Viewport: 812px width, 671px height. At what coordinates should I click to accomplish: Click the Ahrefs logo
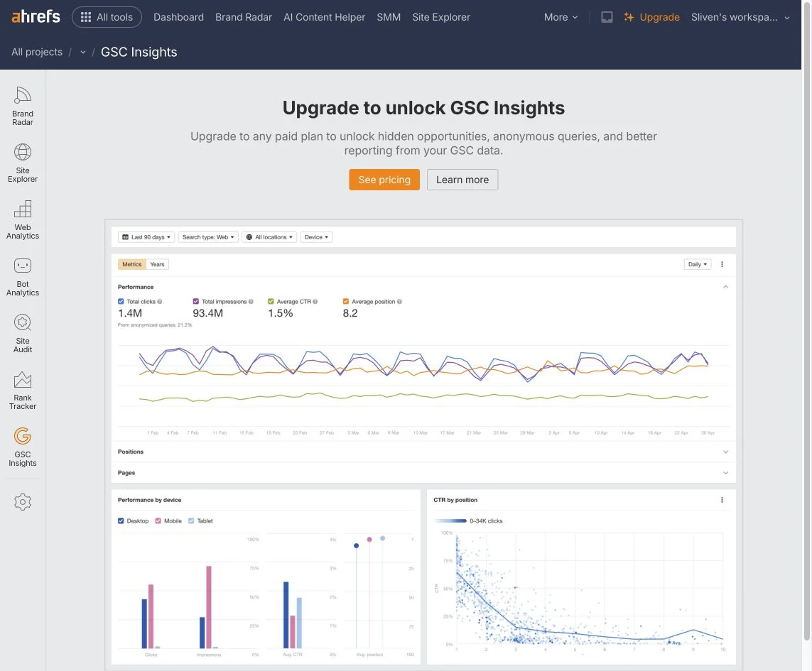click(x=36, y=16)
